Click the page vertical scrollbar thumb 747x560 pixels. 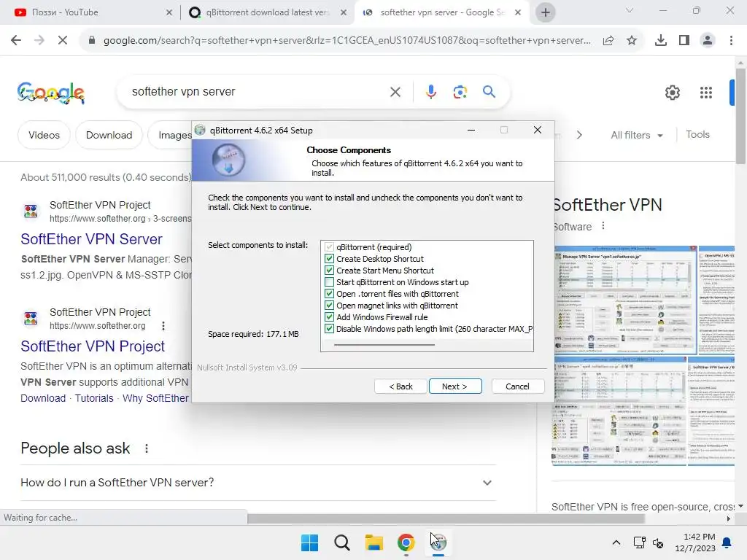[x=740, y=116]
